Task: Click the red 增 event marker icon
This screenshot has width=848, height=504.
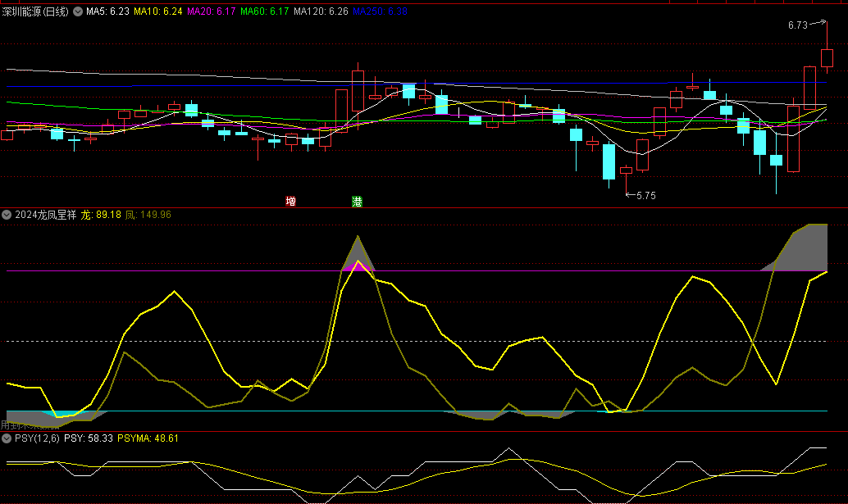Action: point(290,201)
